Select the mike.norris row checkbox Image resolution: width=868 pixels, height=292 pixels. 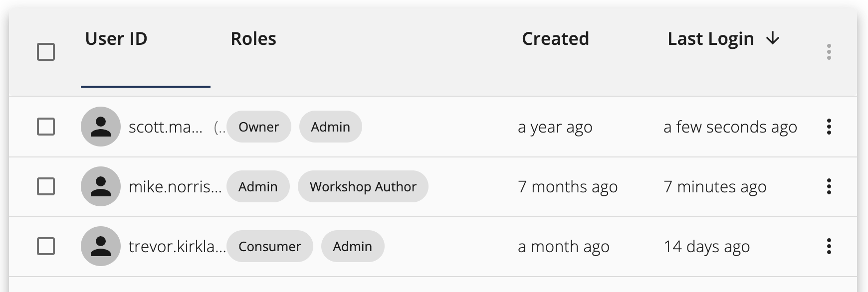tap(46, 186)
